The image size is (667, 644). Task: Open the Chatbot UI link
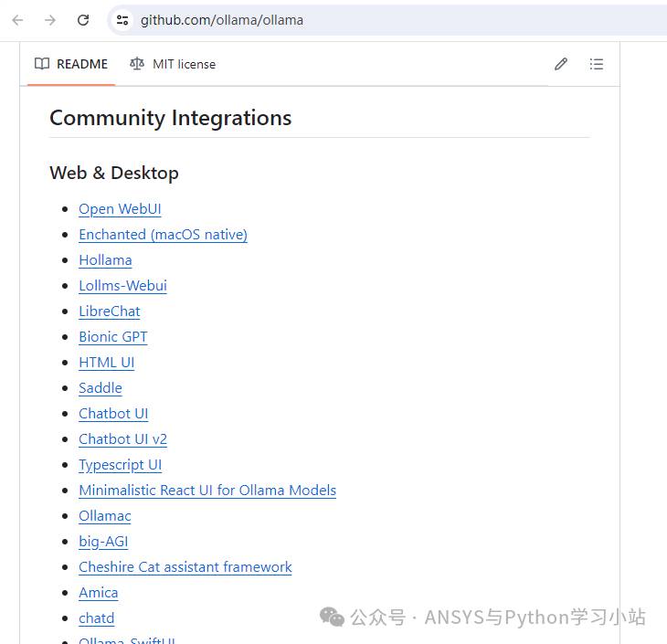[x=113, y=414]
